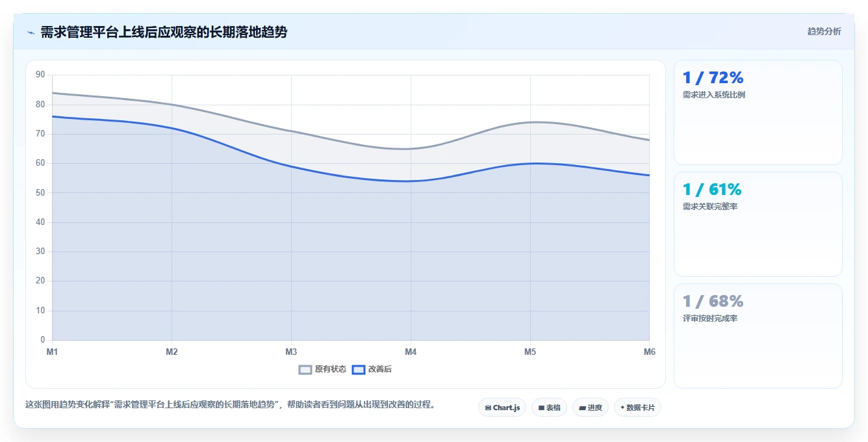Select the 1 / 61% metric value
Image resolution: width=868 pixels, height=442 pixels.
click(712, 190)
